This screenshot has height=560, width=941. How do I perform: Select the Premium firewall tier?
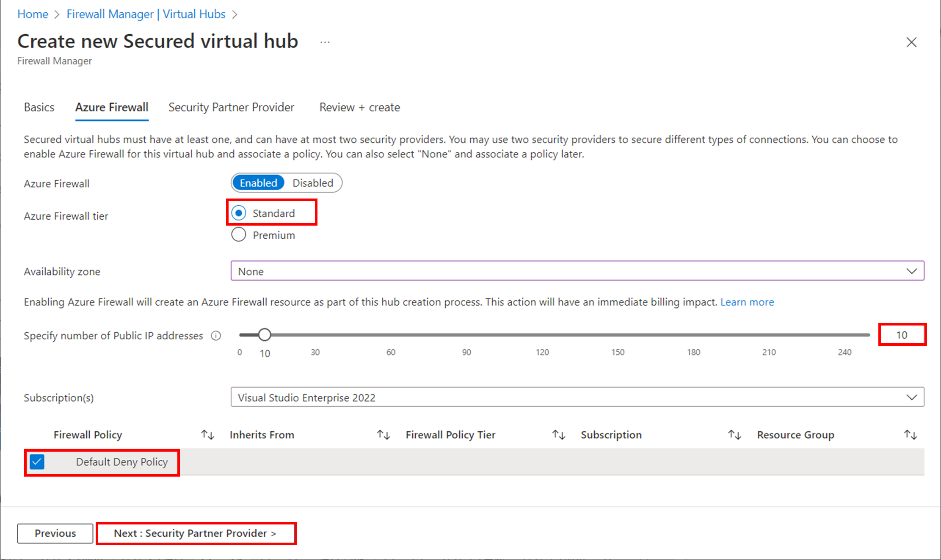[x=239, y=234]
